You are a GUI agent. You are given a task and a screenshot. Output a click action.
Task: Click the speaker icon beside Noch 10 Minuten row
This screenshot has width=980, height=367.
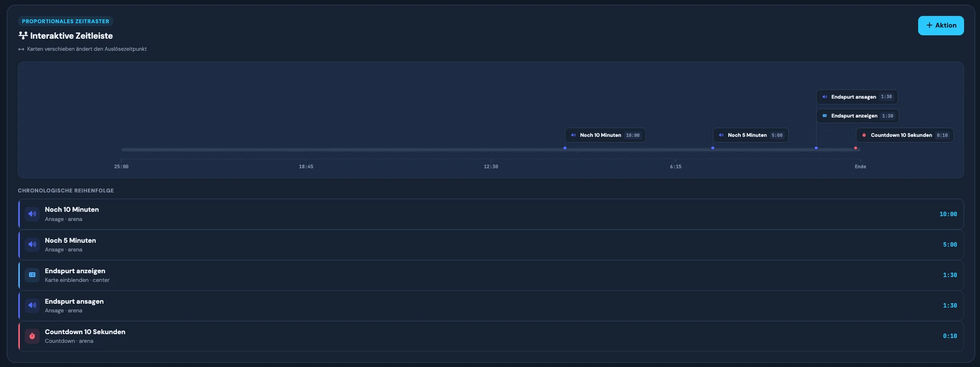click(x=32, y=214)
